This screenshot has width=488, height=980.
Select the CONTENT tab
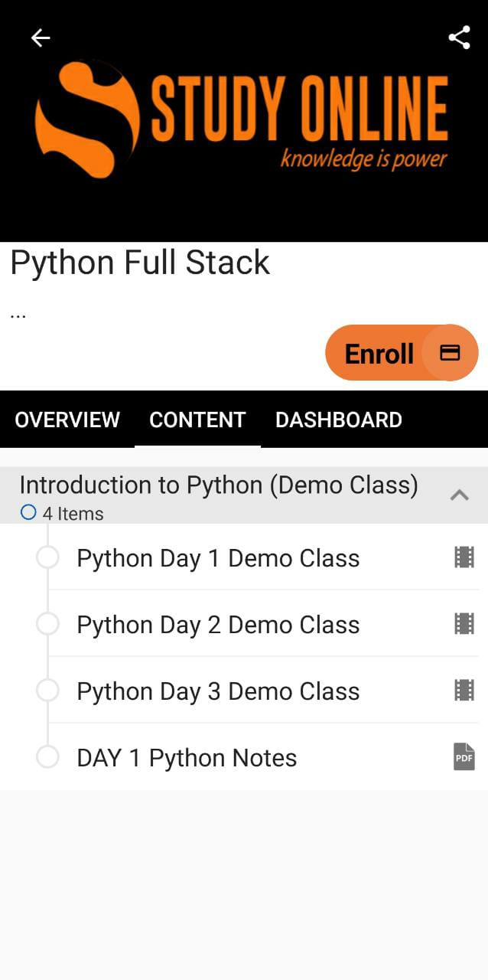[x=197, y=420]
